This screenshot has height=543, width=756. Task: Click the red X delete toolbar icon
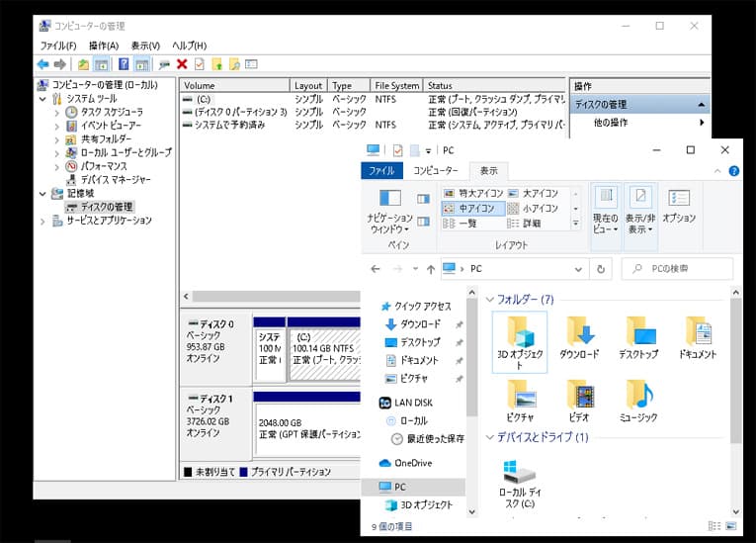tap(182, 64)
